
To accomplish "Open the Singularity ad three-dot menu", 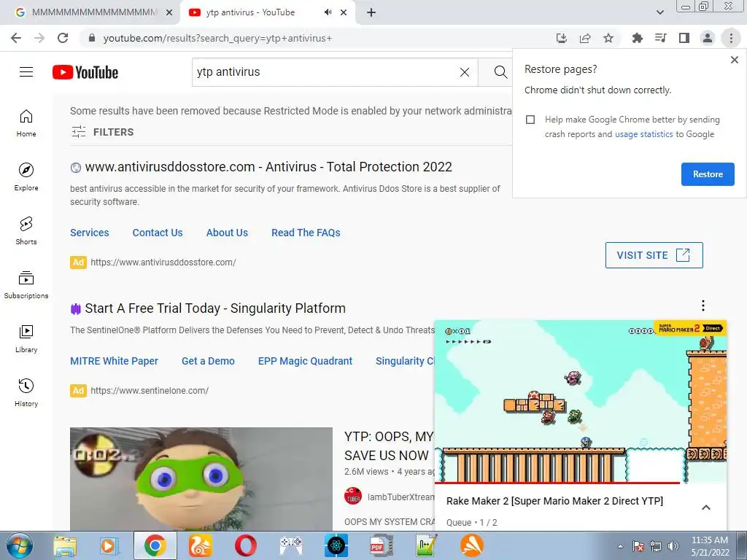I will tap(703, 306).
